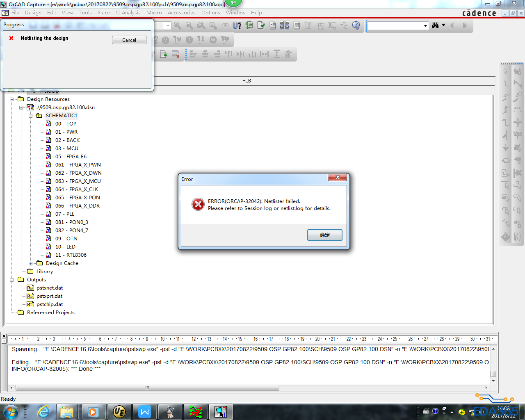
Task: Select the 10 - LED page
Action: (65, 247)
